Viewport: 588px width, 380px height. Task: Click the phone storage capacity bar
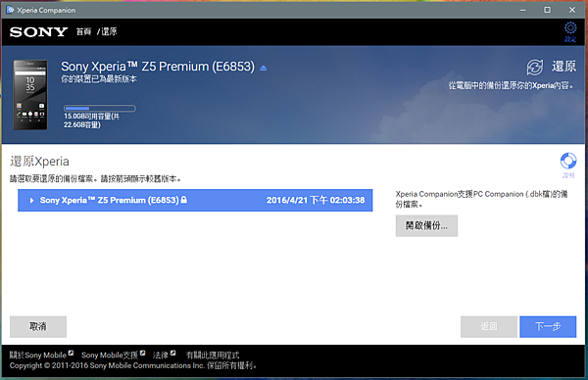99,109
